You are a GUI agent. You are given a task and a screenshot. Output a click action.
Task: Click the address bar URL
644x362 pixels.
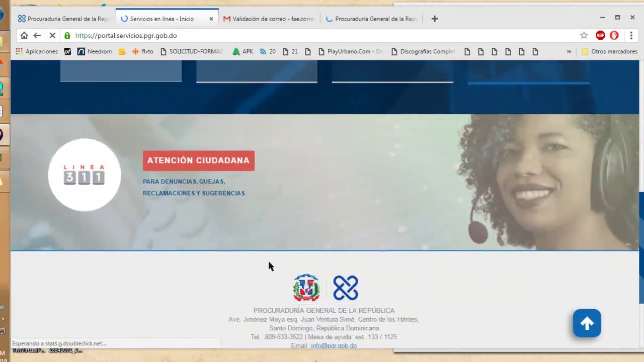click(x=126, y=36)
